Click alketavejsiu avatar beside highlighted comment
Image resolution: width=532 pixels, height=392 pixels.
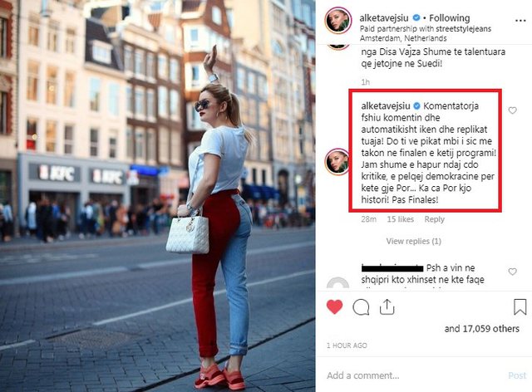[337, 161]
